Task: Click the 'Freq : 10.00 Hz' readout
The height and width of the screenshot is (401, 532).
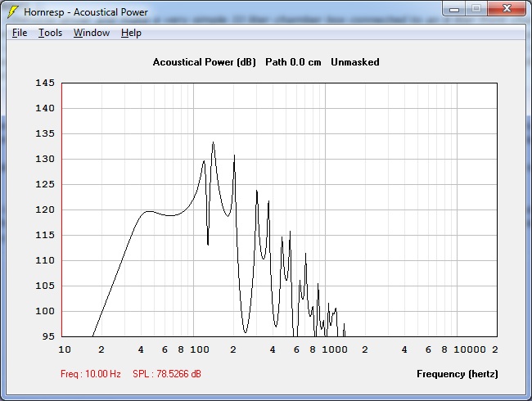Action: point(91,374)
